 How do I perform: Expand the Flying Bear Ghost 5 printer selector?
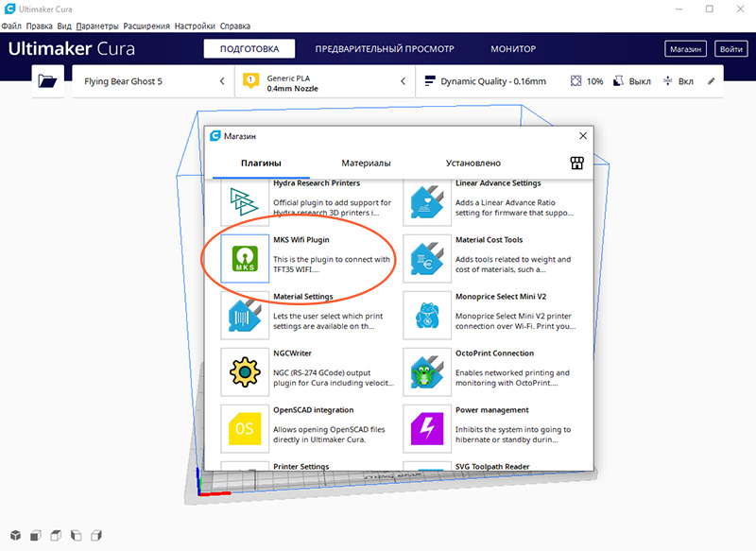point(153,81)
